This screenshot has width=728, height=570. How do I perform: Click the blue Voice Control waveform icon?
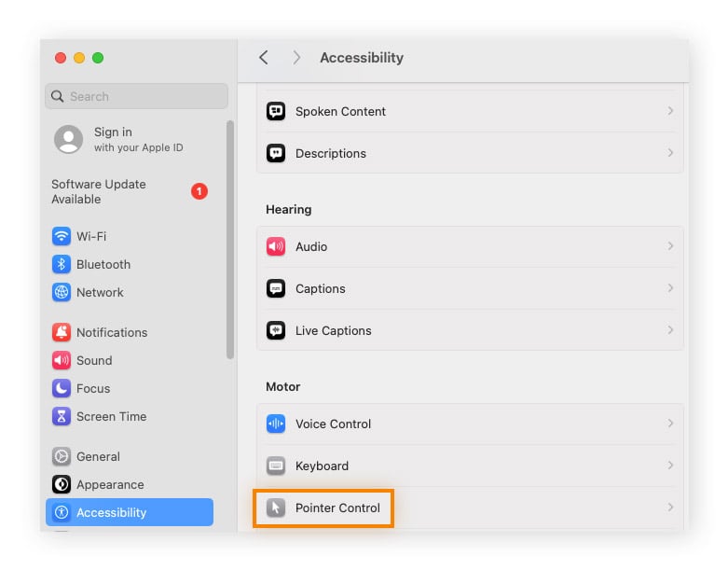[x=276, y=424]
